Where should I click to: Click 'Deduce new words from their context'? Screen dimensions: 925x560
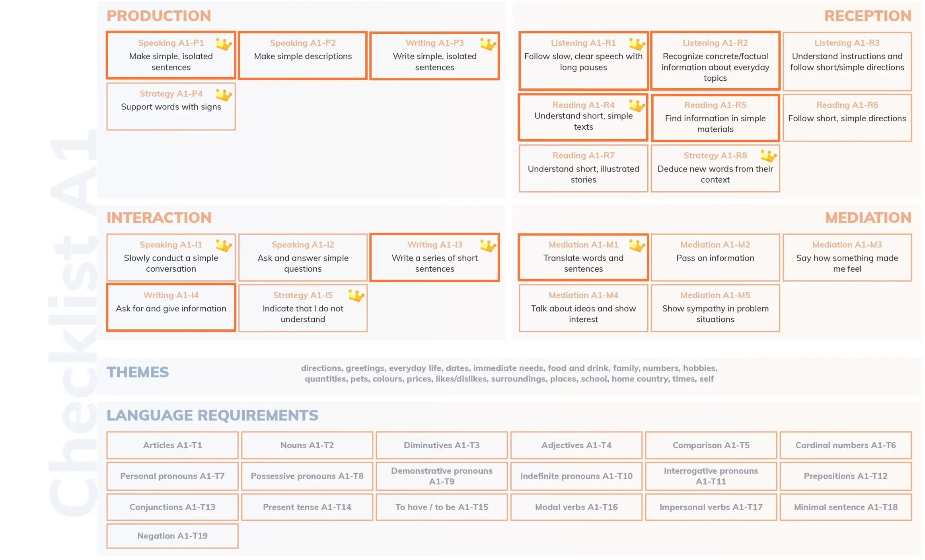715,174
